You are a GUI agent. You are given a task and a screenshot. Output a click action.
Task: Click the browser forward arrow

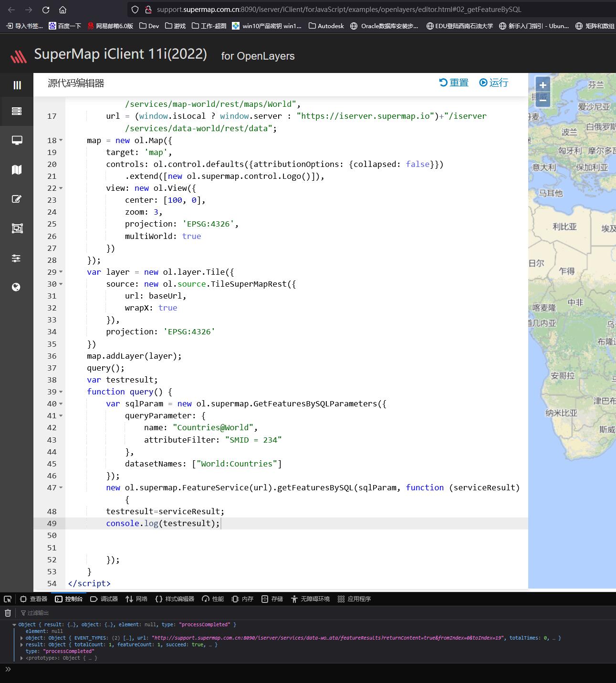[29, 10]
